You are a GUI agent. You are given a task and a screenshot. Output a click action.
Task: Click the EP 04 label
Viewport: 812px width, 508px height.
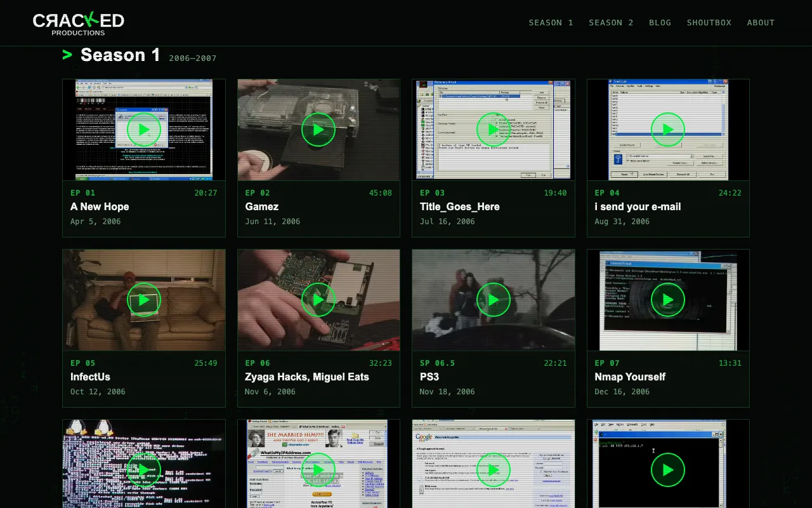click(607, 193)
